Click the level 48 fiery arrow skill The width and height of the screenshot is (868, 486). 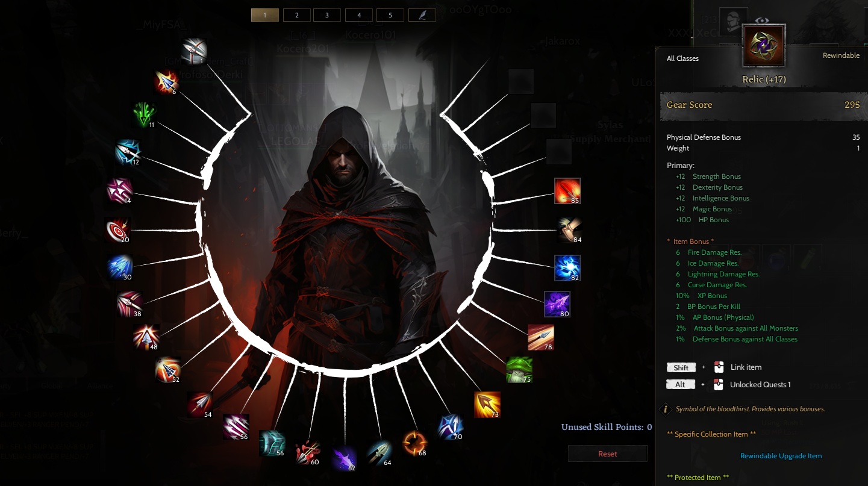click(x=146, y=337)
